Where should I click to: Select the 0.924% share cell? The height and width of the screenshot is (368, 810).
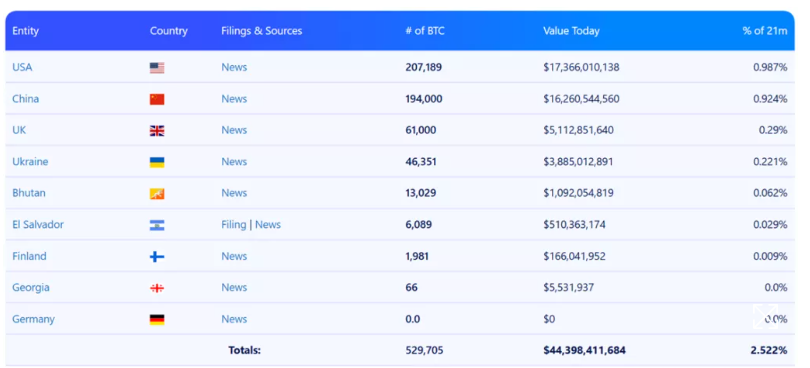(770, 99)
